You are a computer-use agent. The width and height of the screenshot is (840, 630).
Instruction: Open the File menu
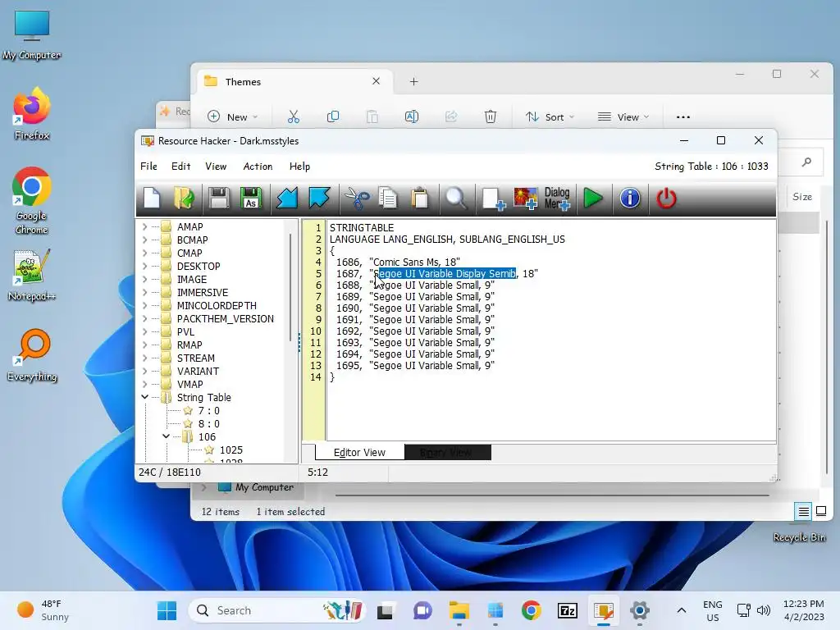(148, 167)
